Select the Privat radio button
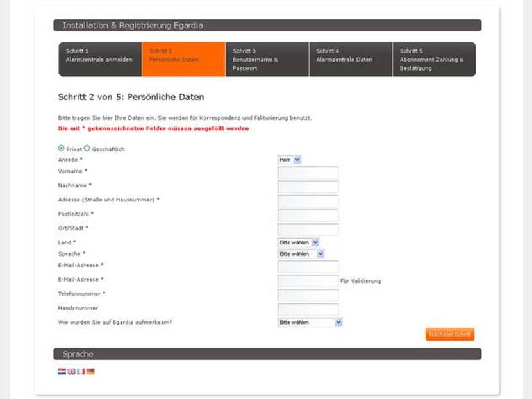This screenshot has width=532, height=399. pyautogui.click(x=61, y=148)
